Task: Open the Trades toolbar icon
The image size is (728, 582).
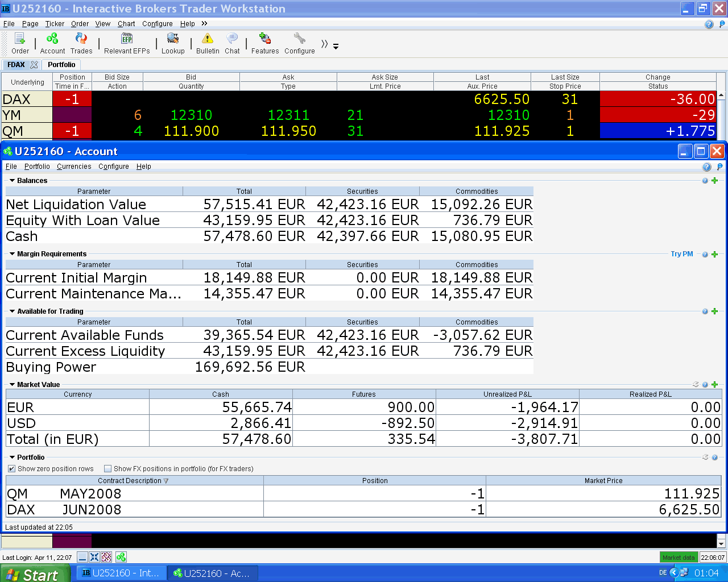Action: [81, 43]
